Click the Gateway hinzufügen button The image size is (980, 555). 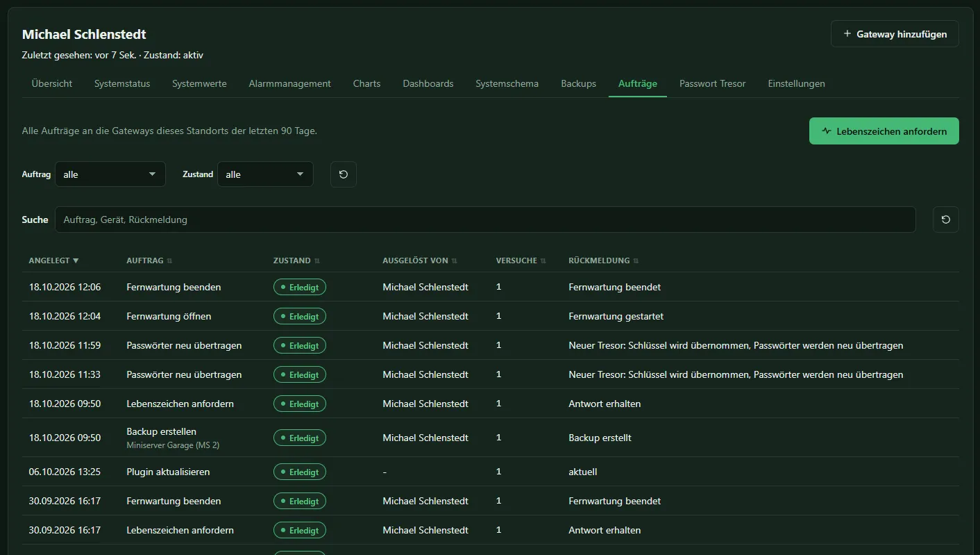click(x=895, y=34)
